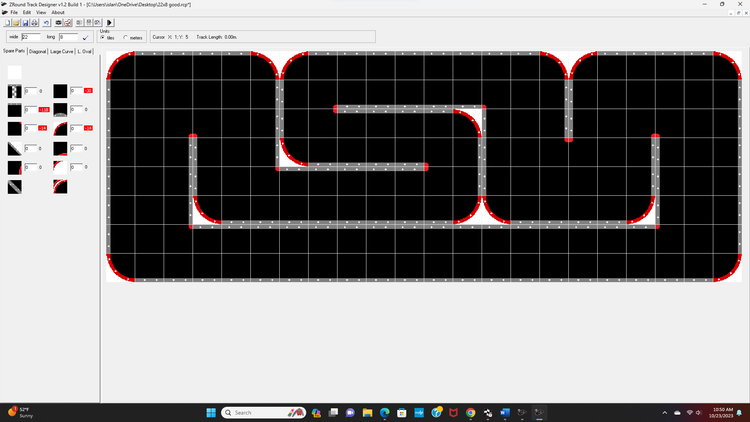Select the straight track piece with dotted strip
Screen dimensions: 750x422
(14, 91)
